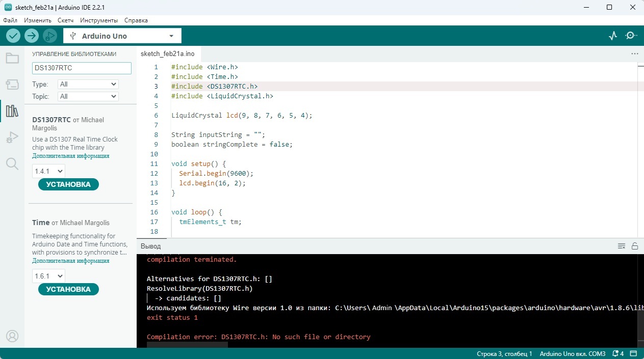Open the Инструменты menu
Viewport: 644px width, 359px height.
[99, 20]
